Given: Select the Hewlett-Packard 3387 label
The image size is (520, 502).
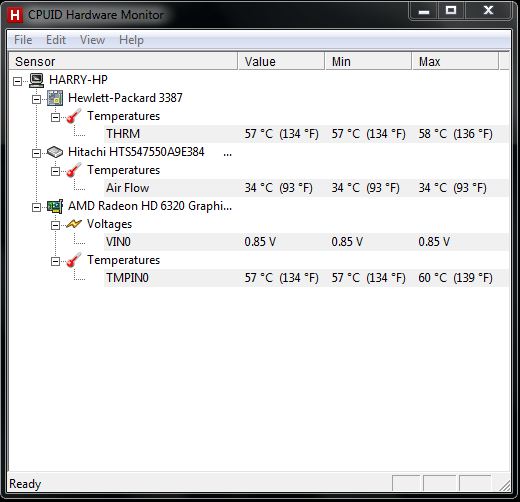Looking at the screenshot, I should [x=125, y=98].
